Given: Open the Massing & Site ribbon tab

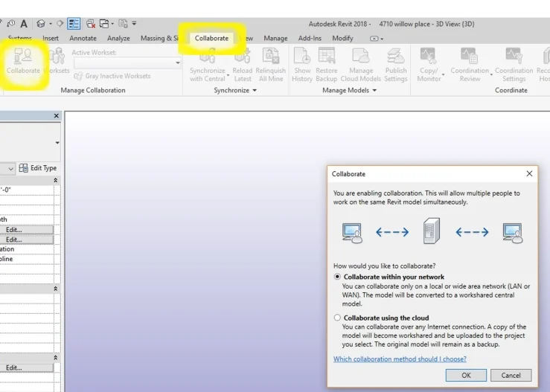Looking at the screenshot, I should click(159, 38).
